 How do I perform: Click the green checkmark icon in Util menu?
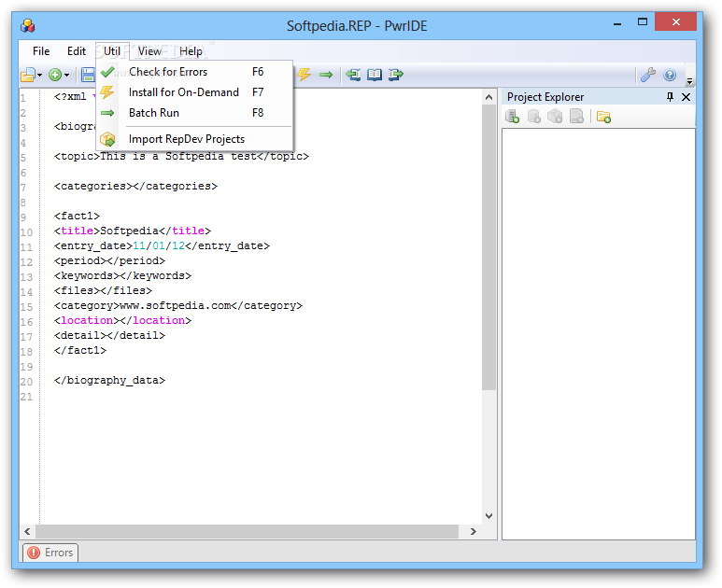click(x=107, y=72)
